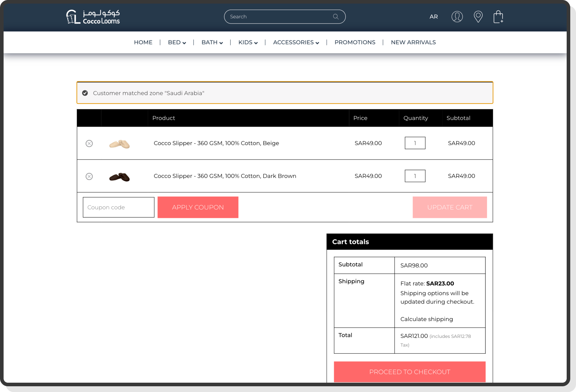
Task: Click the Dark Brown slipper quantity field
Action: coord(415,176)
